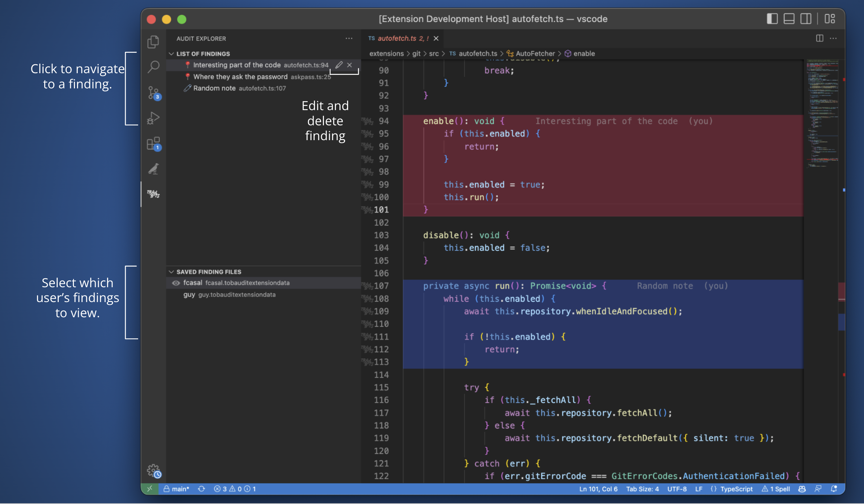Open the extensions breadcrumb segment
This screenshot has height=504, width=864.
(x=386, y=54)
